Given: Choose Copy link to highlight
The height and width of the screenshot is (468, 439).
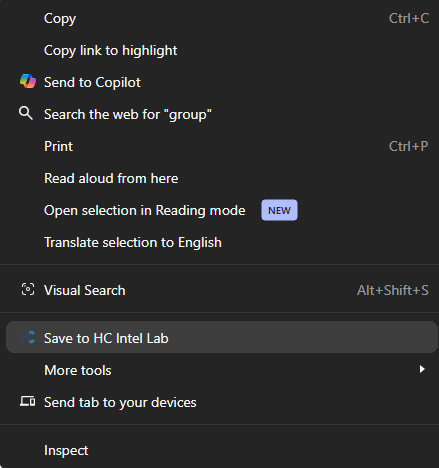Looking at the screenshot, I should click(219, 50).
